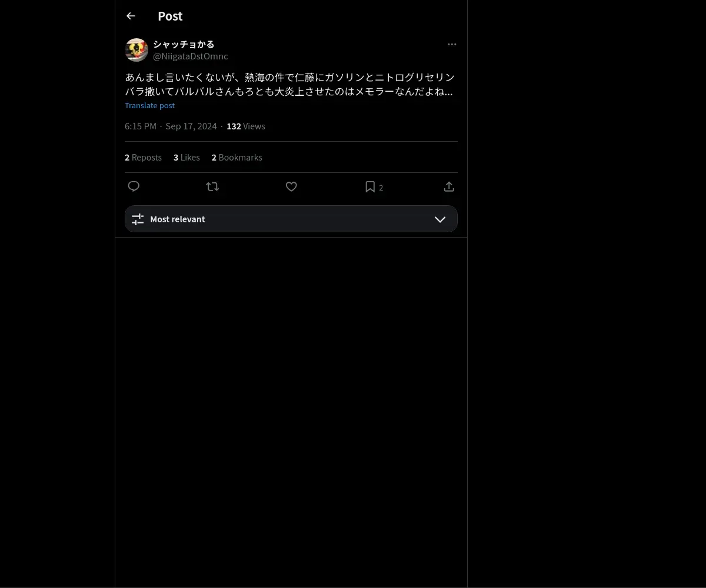The width and height of the screenshot is (706, 588).
Task: View the 3 Likes list
Action: coord(187,158)
